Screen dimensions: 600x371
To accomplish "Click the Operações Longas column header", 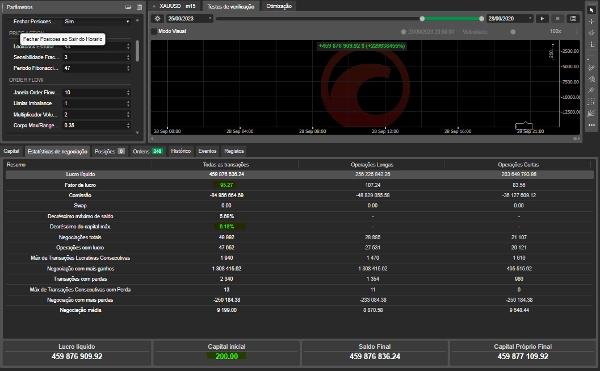I will (x=372, y=165).
